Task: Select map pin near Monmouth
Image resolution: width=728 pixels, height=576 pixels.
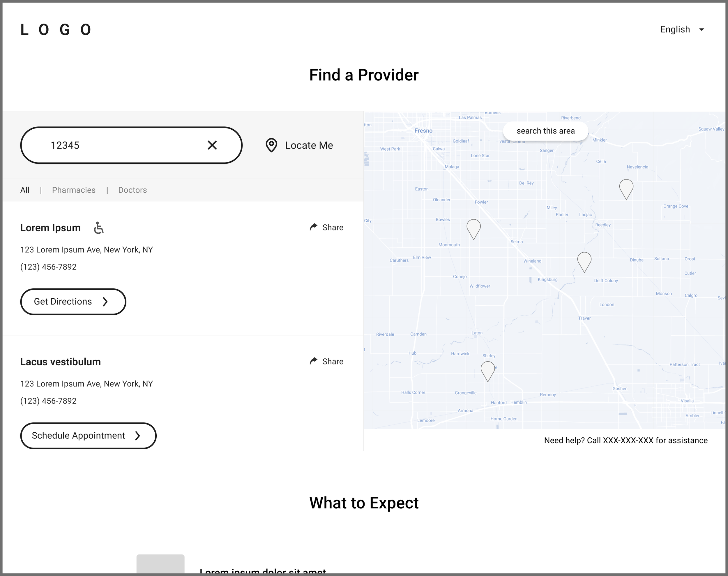Action: pos(473,228)
